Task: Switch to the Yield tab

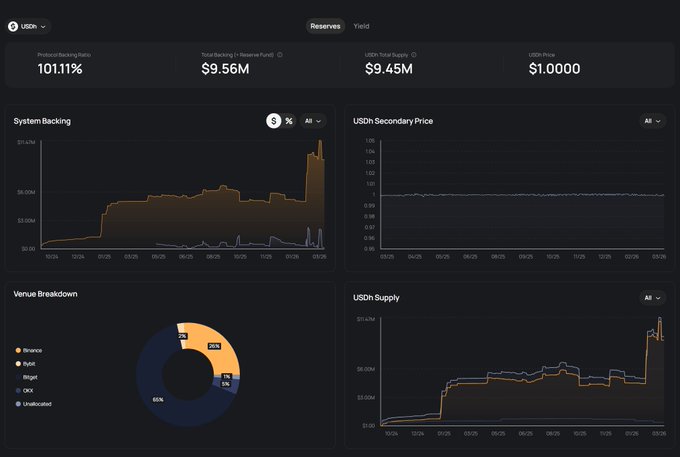Action: point(361,26)
